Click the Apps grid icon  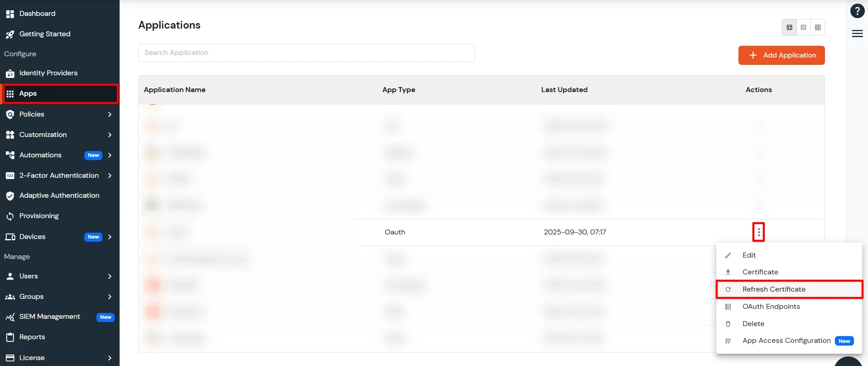pos(10,94)
